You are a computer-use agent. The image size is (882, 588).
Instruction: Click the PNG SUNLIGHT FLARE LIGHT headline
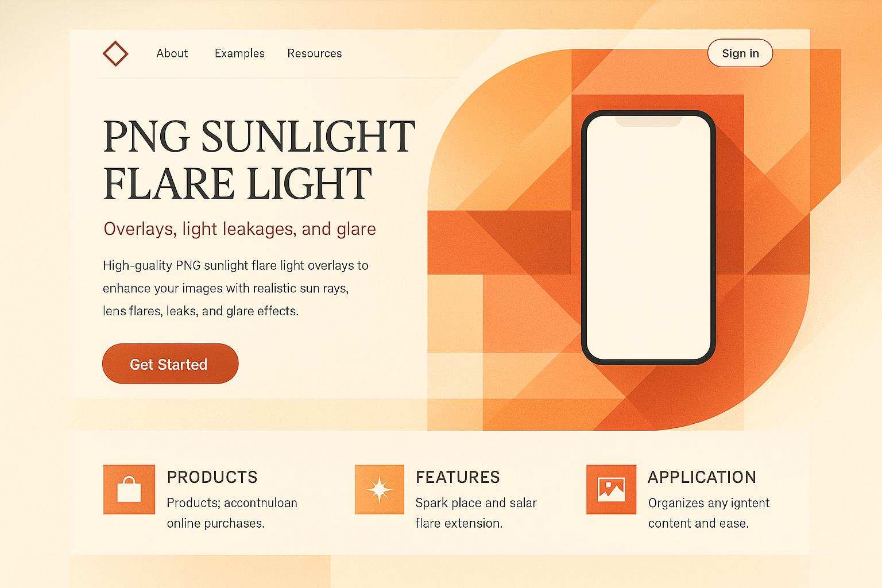click(258, 160)
